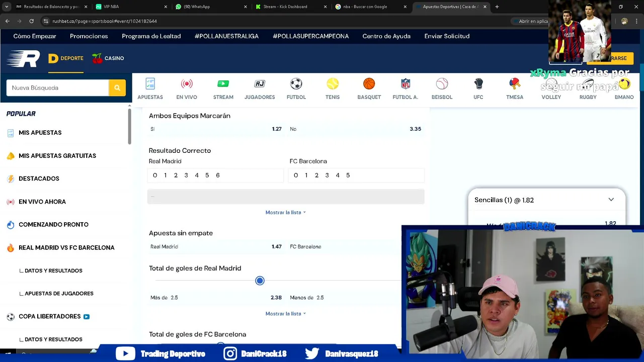The image size is (644, 362).
Task: Select the Futbol A. NFL icon
Action: pyautogui.click(x=406, y=83)
